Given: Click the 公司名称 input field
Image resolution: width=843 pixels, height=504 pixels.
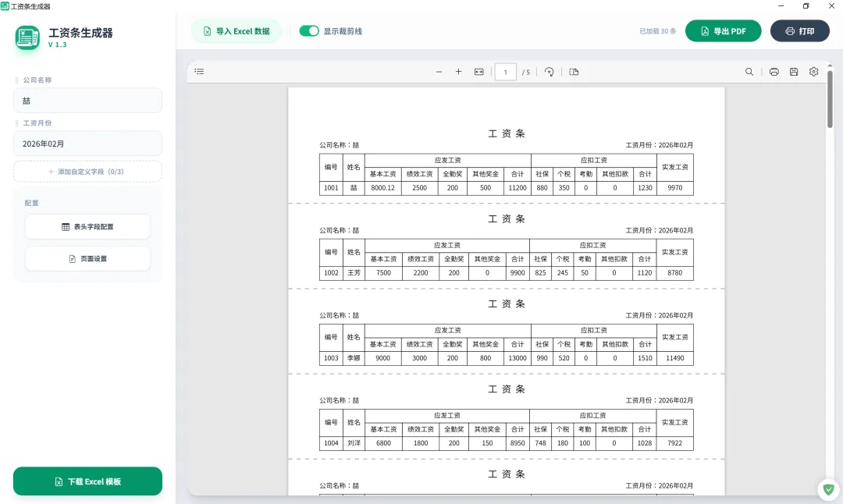Looking at the screenshot, I should pyautogui.click(x=87, y=101).
